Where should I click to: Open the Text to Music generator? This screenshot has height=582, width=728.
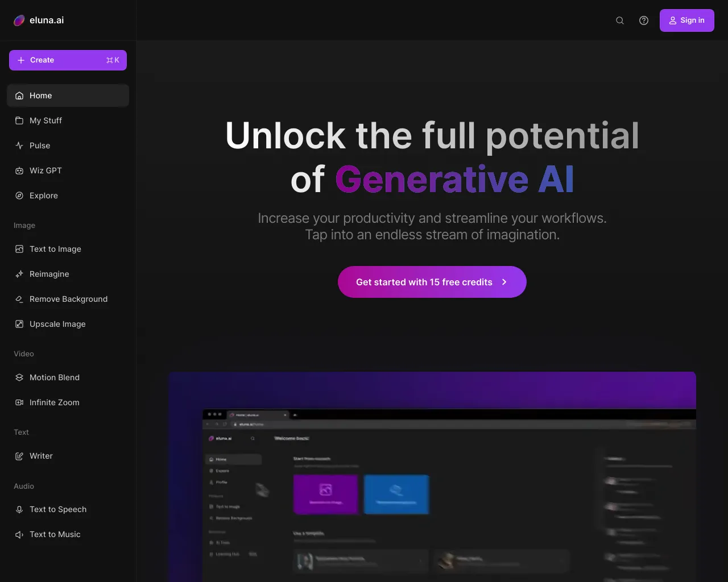(x=55, y=534)
